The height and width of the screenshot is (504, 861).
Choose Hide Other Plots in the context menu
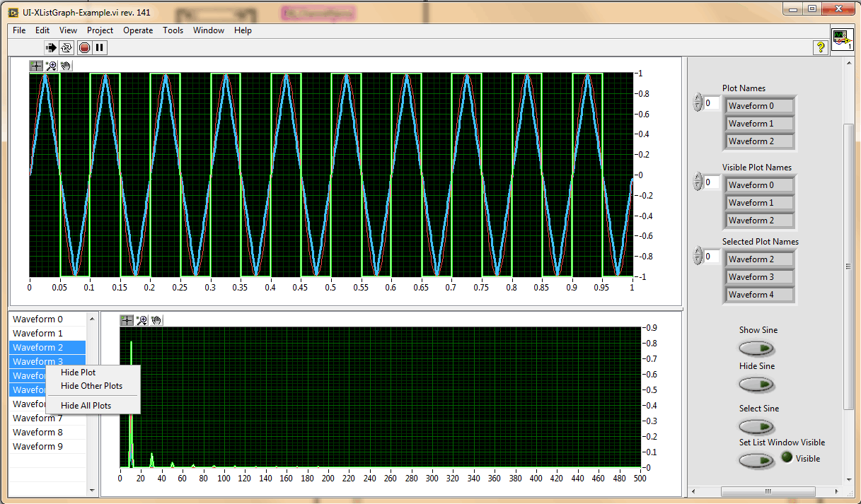point(93,386)
